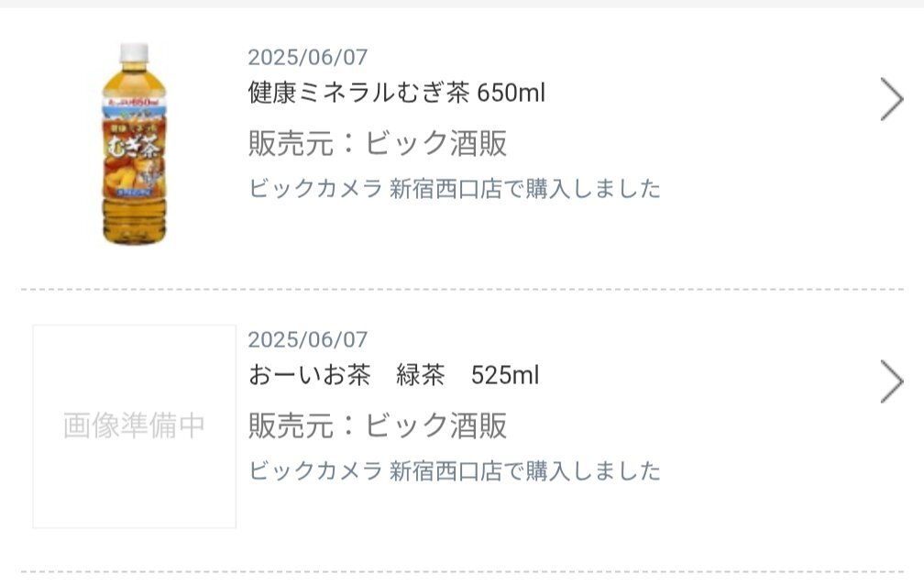Image resolution: width=924 pixels, height=586 pixels.
Task: Click the 緑茶 word in second item title
Action: 420,375
